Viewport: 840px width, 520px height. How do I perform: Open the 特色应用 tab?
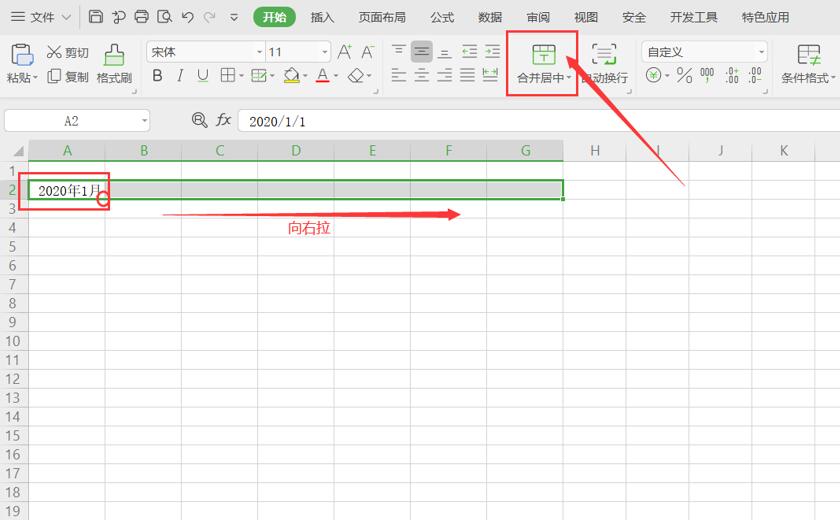[765, 17]
